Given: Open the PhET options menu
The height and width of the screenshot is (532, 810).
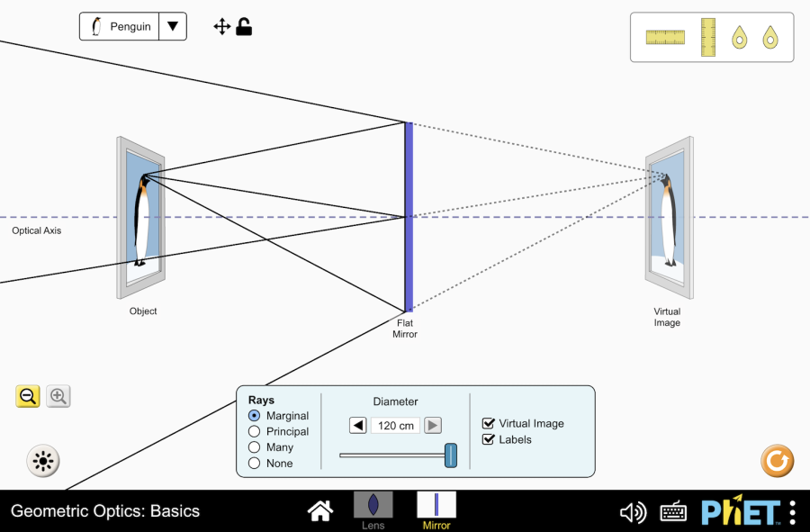Looking at the screenshot, I should (792, 512).
